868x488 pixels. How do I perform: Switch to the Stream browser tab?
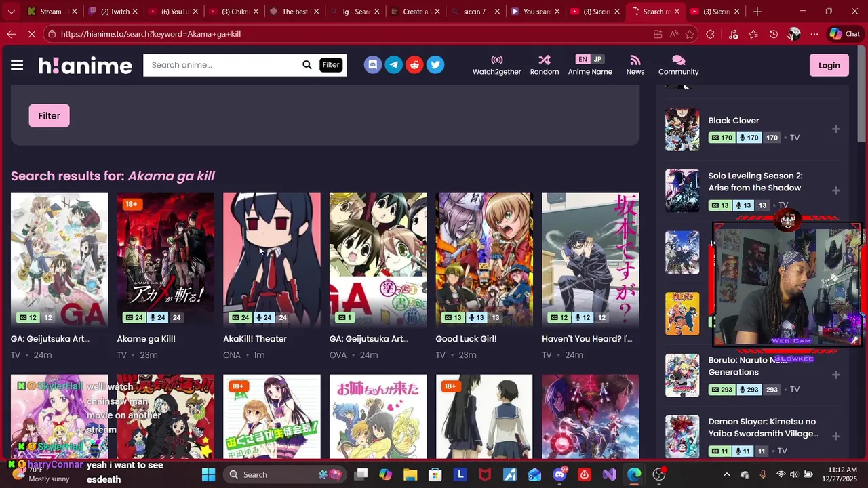[x=51, y=12]
